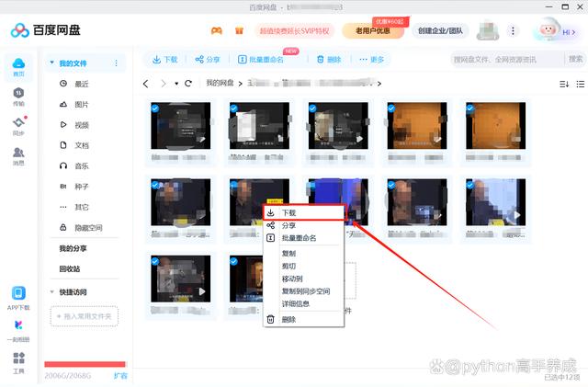Uncheck the first orange video thumbnail's checkbox
Screen dimensions: 588x387
pyautogui.click(x=391, y=108)
